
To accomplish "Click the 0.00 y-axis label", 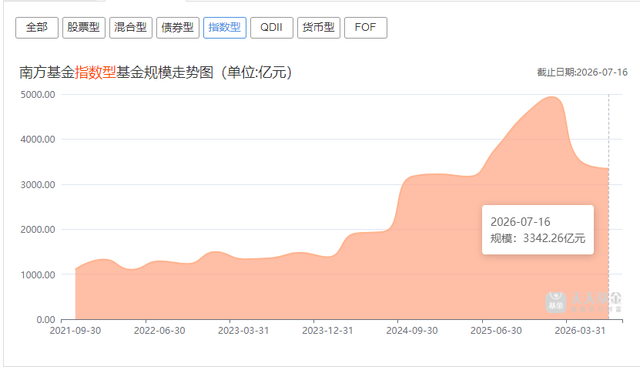I will coord(46,320).
